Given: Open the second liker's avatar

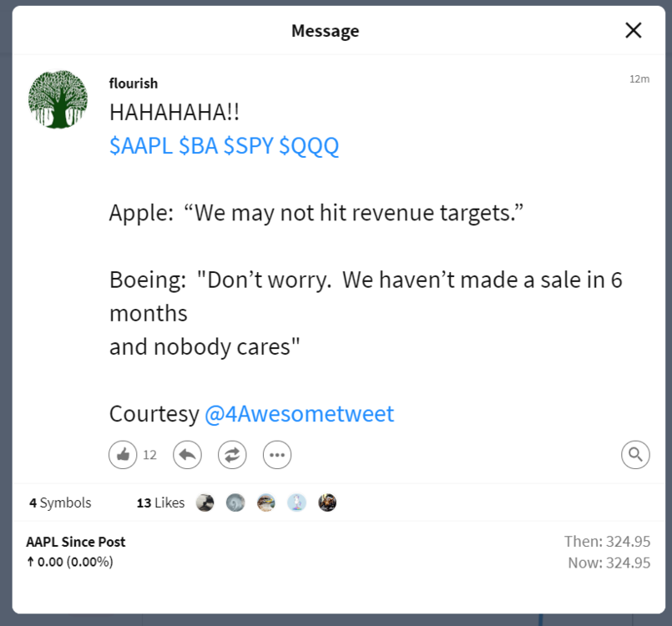Looking at the screenshot, I should 235,502.
